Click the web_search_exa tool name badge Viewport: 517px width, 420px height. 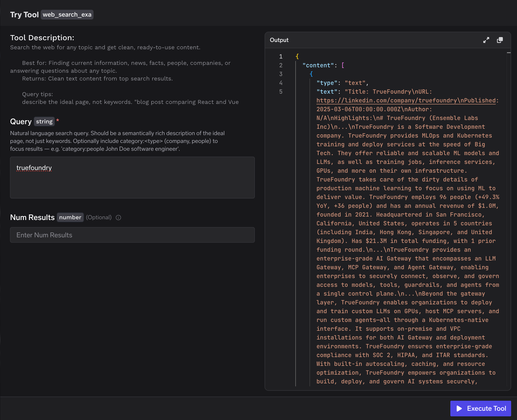[67, 15]
